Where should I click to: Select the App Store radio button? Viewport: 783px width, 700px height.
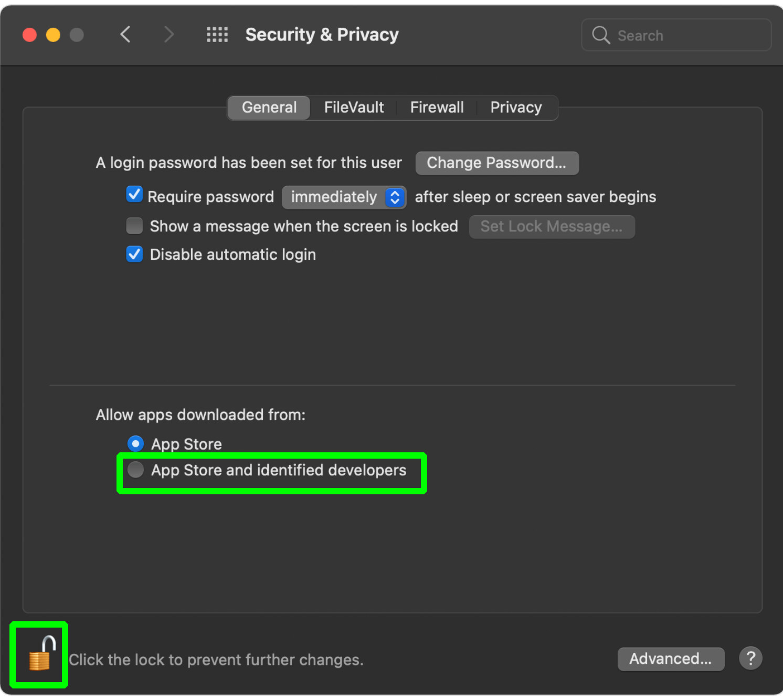[136, 444]
